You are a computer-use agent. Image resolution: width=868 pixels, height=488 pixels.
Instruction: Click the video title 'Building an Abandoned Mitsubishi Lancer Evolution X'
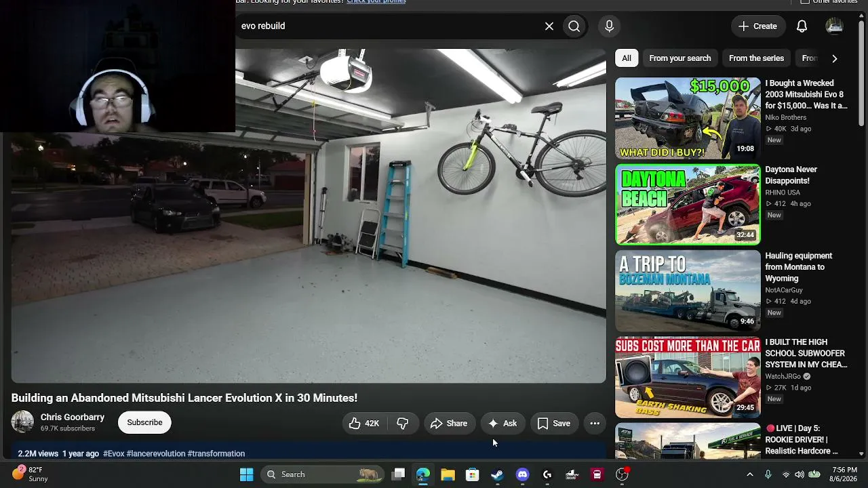coord(184,398)
